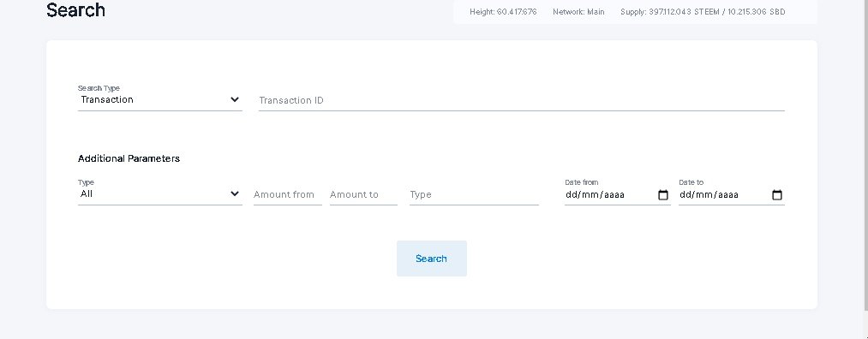This screenshot has height=339, width=868.
Task: Click the Amount from field
Action: [287, 194]
